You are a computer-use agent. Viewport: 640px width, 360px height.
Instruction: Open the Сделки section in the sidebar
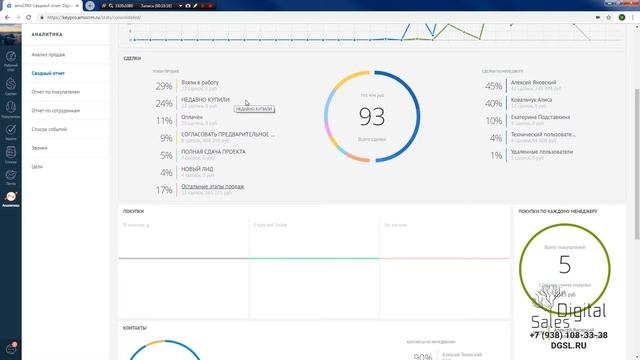11,86
